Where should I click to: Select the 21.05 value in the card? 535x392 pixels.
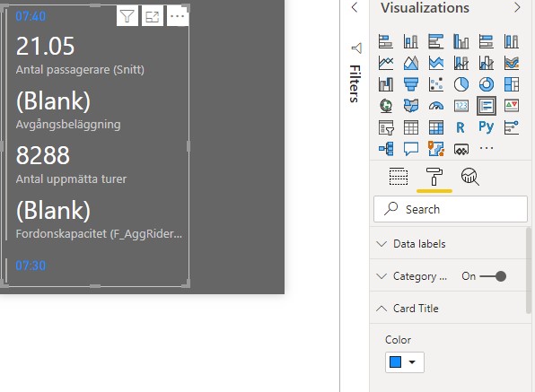(x=46, y=46)
